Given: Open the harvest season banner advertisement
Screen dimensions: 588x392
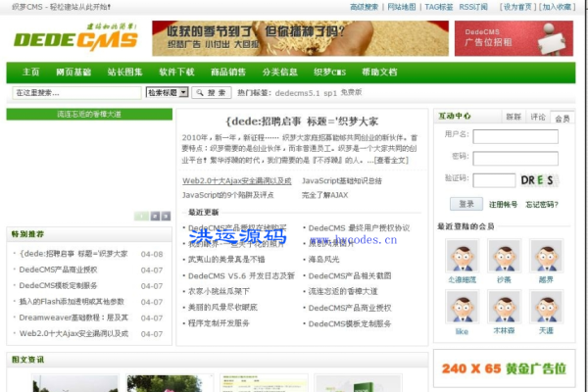Looking at the screenshot, I should 300,38.
